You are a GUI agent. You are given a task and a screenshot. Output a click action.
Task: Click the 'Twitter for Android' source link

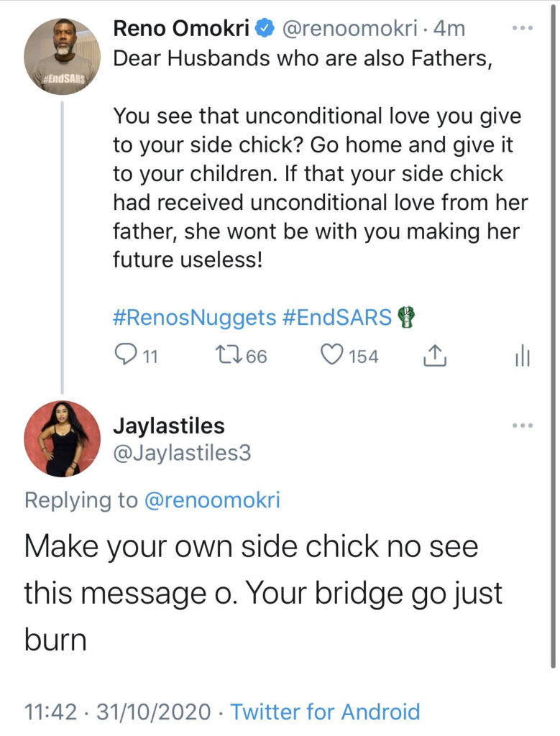[x=325, y=712]
